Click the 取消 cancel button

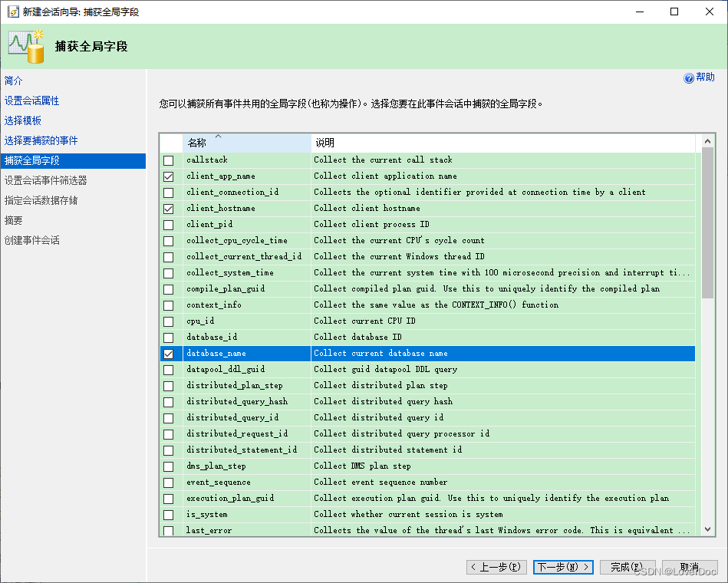(690, 567)
